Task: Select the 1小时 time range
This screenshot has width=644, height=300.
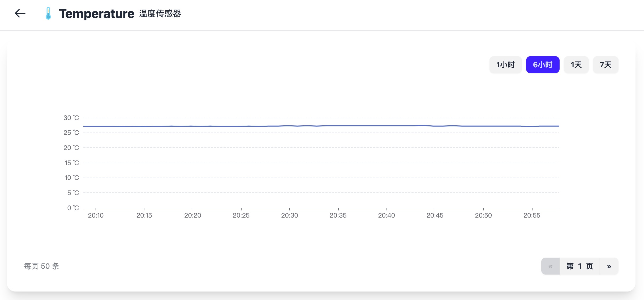Action: (x=505, y=65)
